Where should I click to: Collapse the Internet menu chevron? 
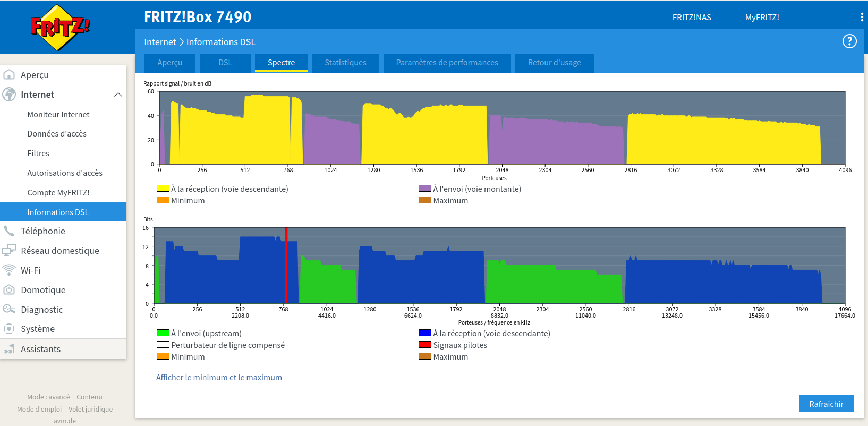click(118, 95)
